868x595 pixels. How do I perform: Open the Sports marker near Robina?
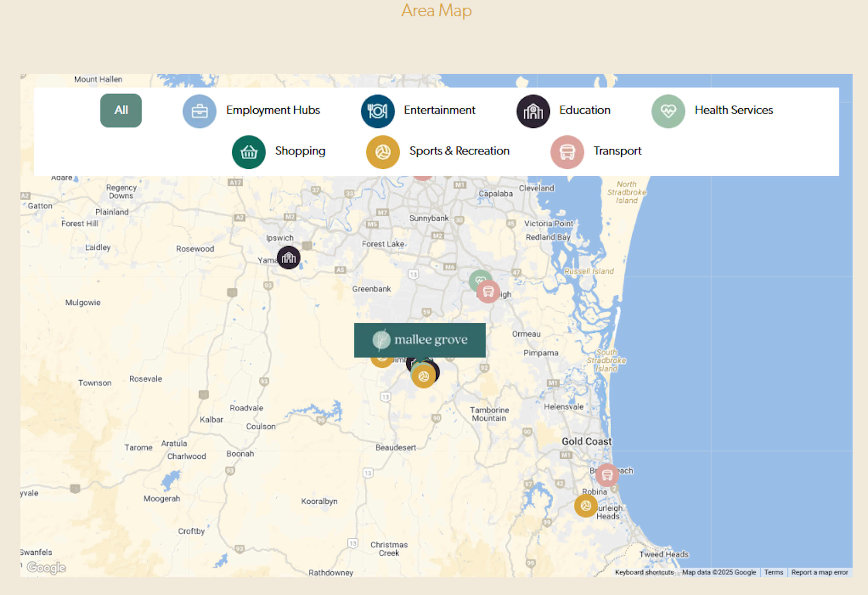[586, 506]
